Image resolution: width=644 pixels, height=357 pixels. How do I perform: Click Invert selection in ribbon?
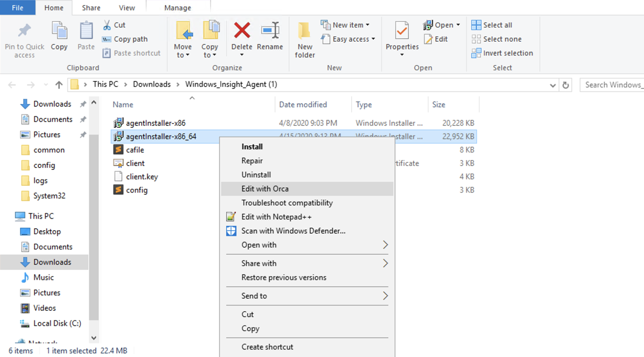(502, 53)
